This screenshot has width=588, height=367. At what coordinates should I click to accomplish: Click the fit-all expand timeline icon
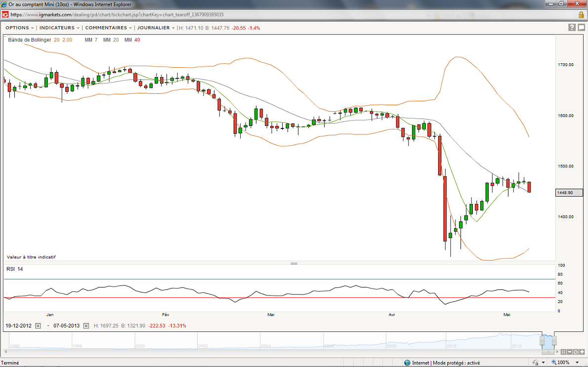pos(563,352)
